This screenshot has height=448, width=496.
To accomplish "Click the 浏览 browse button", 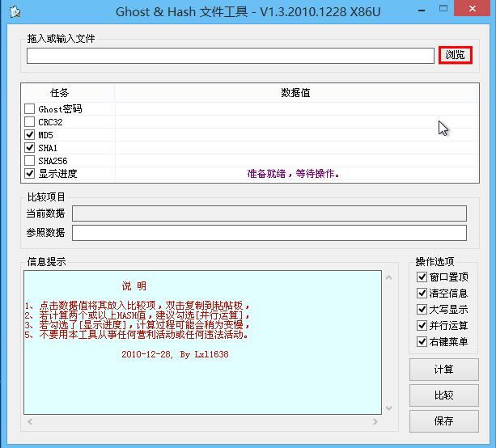I will pos(456,55).
